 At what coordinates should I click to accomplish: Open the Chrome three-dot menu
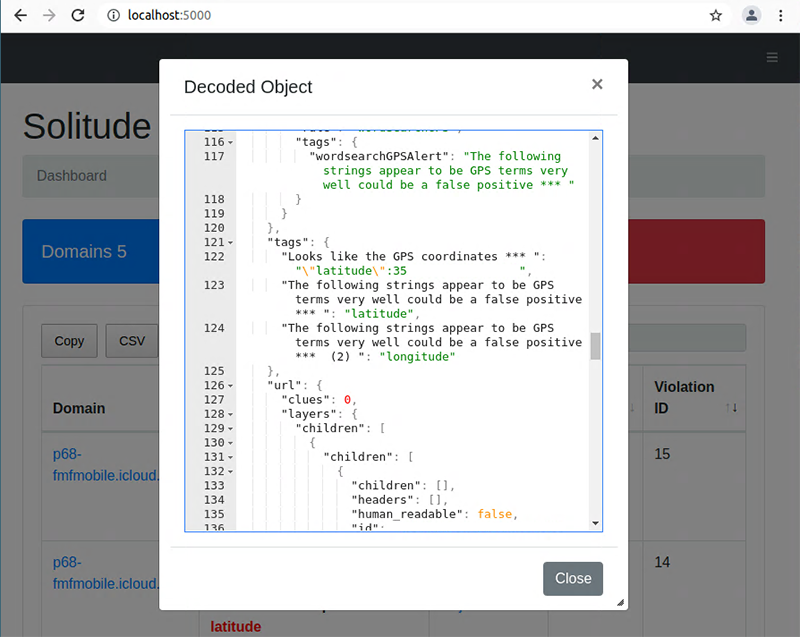click(x=781, y=16)
